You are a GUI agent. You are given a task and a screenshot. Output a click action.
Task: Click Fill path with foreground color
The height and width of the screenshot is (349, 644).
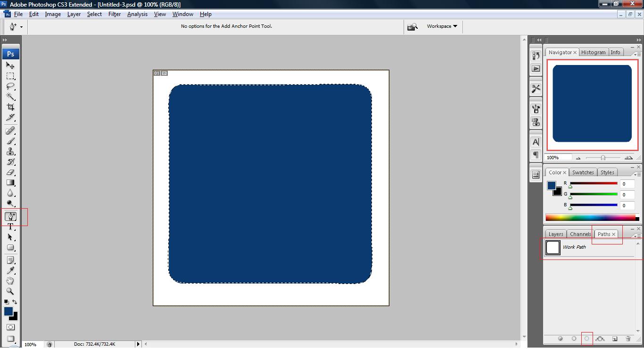(561, 339)
